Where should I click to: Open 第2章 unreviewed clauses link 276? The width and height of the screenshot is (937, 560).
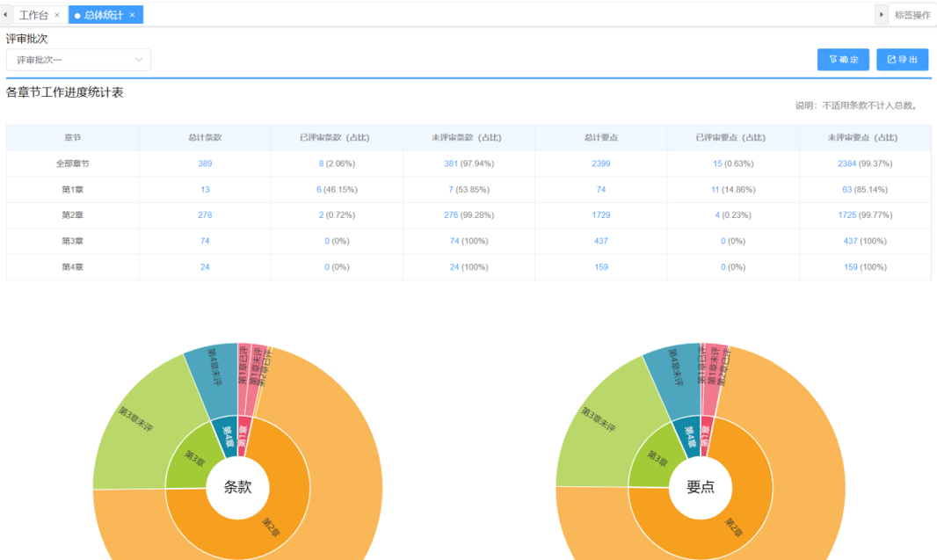(x=451, y=215)
